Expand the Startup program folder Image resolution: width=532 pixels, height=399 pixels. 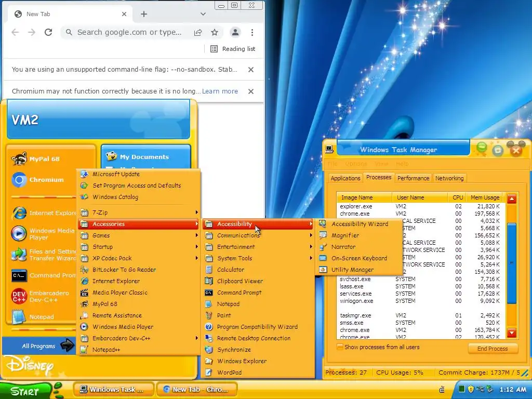click(138, 247)
